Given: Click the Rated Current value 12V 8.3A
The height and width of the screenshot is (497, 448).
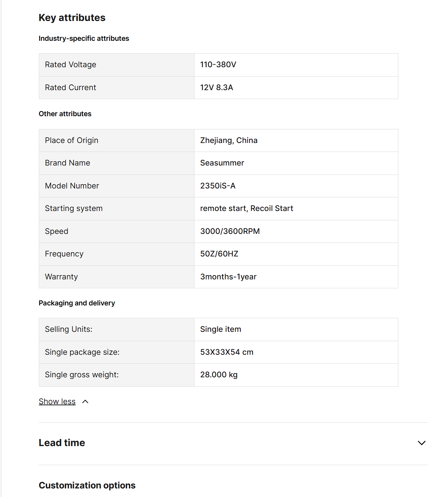Looking at the screenshot, I should coord(217,87).
